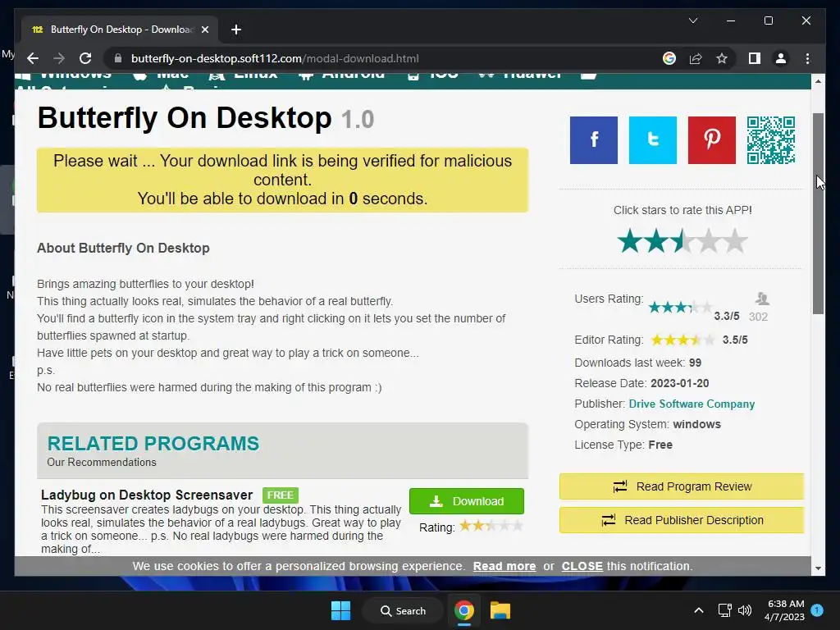Screen dimensions: 840x630
Task: Rate the app five stars
Action: click(x=735, y=240)
